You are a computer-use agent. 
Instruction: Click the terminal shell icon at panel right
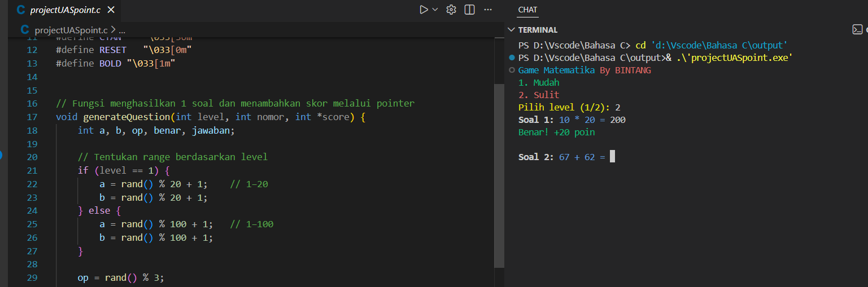pyautogui.click(x=857, y=30)
